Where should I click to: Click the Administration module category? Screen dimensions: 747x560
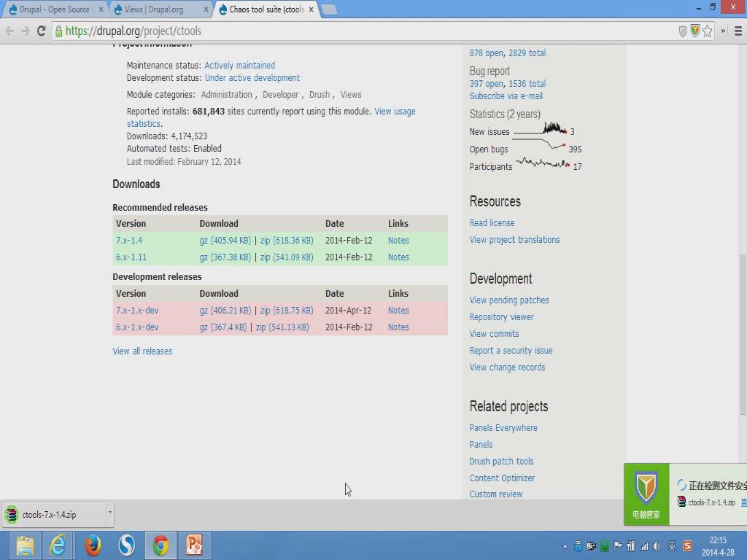[x=226, y=95]
